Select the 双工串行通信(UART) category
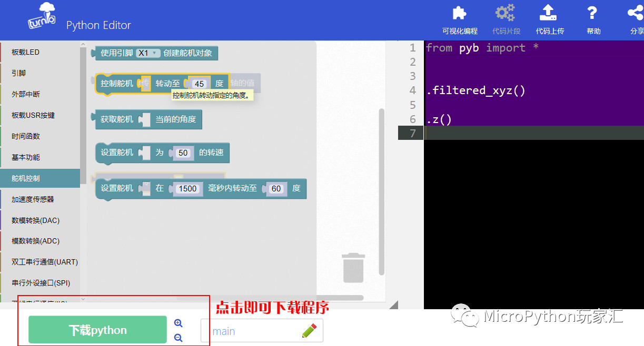 tap(40, 262)
